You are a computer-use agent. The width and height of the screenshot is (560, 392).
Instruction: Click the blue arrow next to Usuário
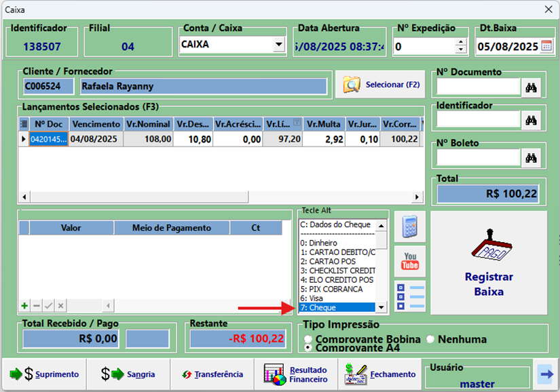(546, 374)
